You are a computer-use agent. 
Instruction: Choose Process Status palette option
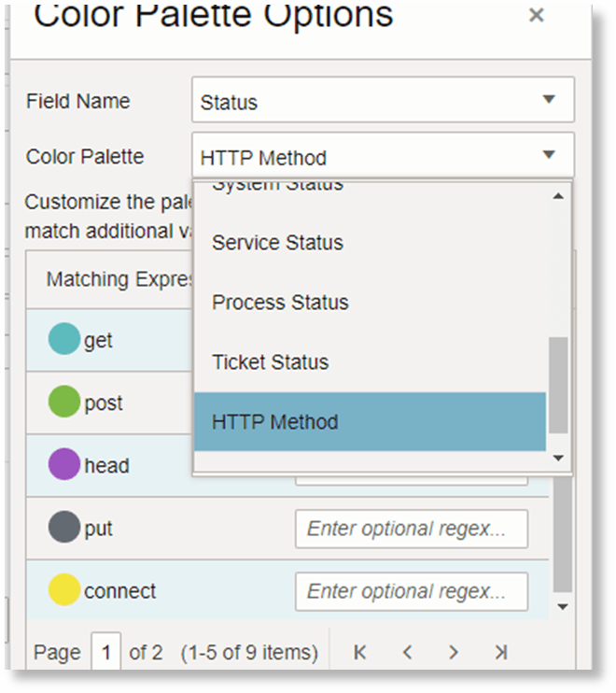[280, 303]
